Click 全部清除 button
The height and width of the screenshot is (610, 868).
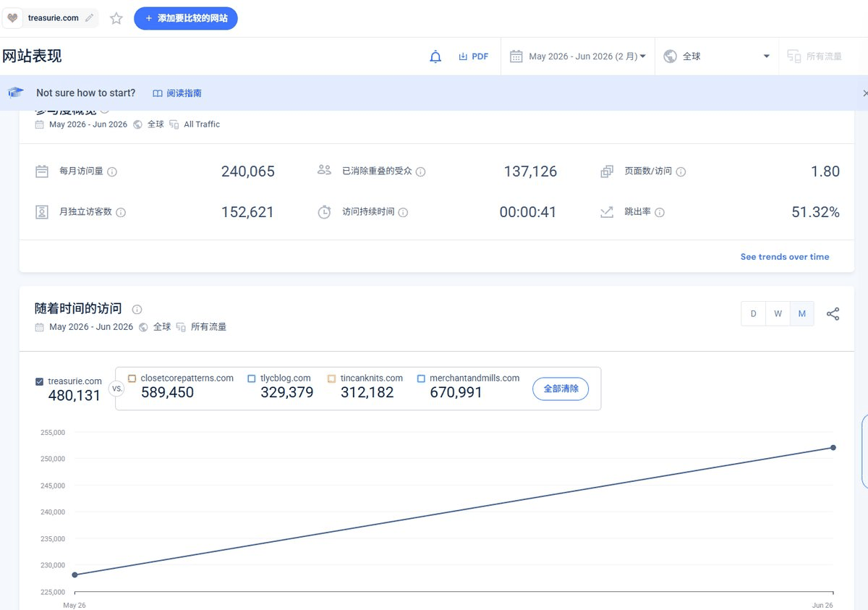coord(561,389)
